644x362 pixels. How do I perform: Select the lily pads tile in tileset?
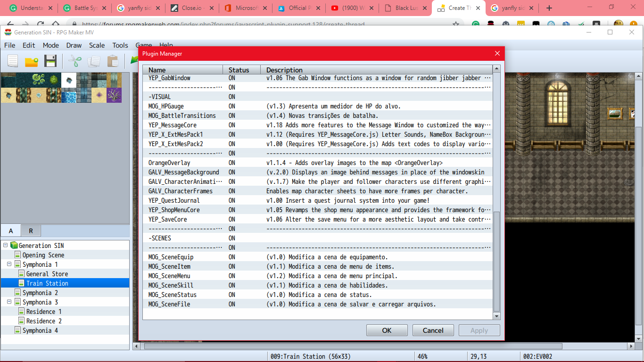39,80
